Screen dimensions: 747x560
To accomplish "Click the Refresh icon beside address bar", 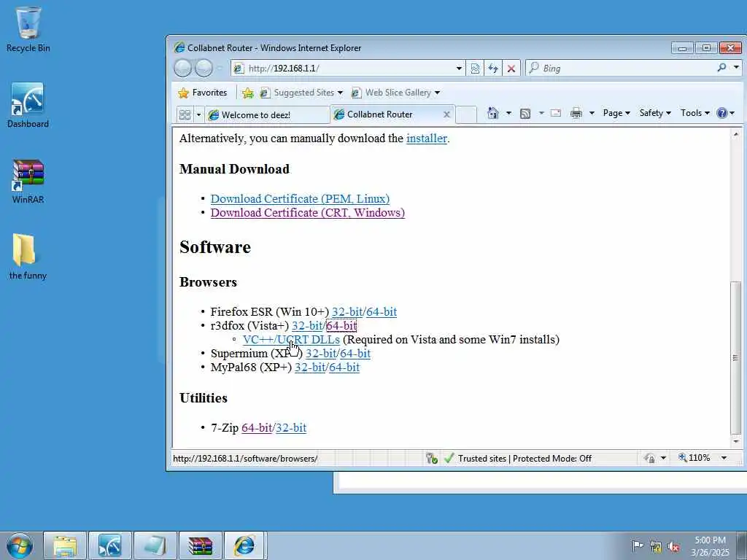I will 493,69.
